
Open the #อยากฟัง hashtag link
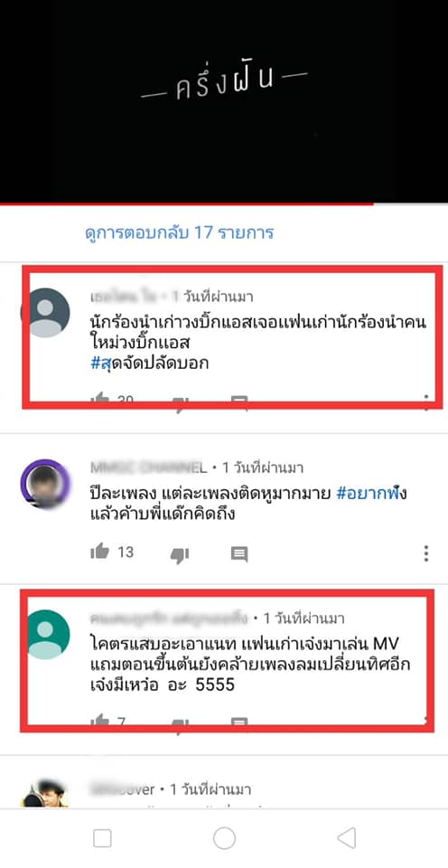click(x=371, y=494)
